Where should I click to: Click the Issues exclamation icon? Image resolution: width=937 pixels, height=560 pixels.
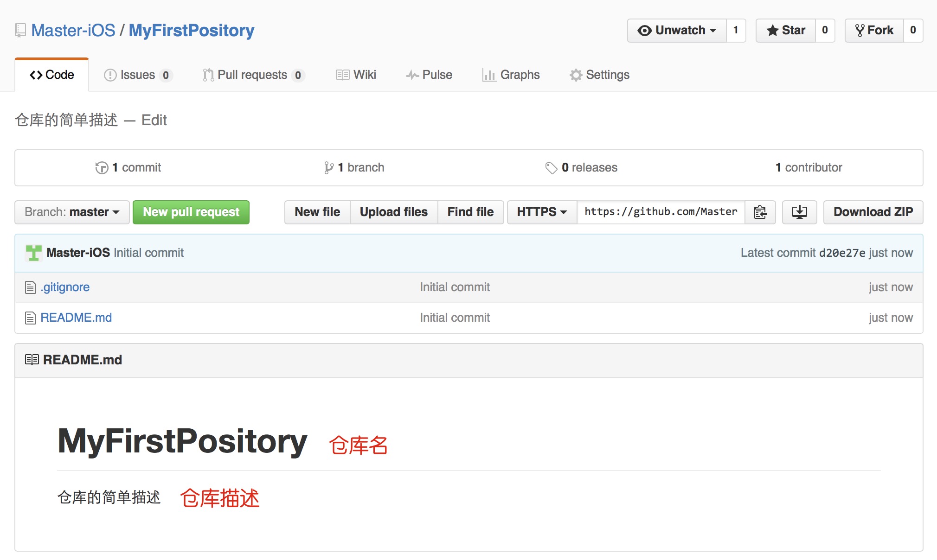pyautogui.click(x=110, y=75)
